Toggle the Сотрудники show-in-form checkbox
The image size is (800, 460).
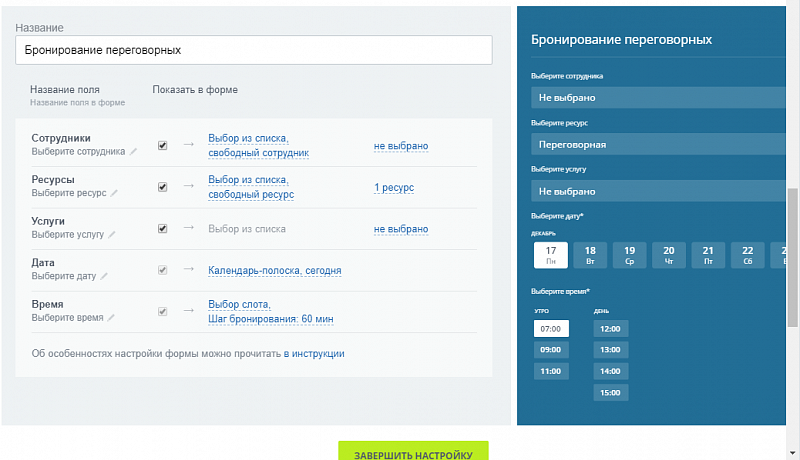[x=162, y=145]
